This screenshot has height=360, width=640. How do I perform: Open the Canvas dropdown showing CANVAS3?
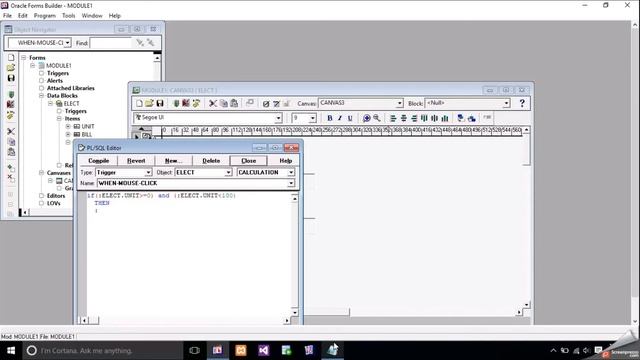pos(400,103)
